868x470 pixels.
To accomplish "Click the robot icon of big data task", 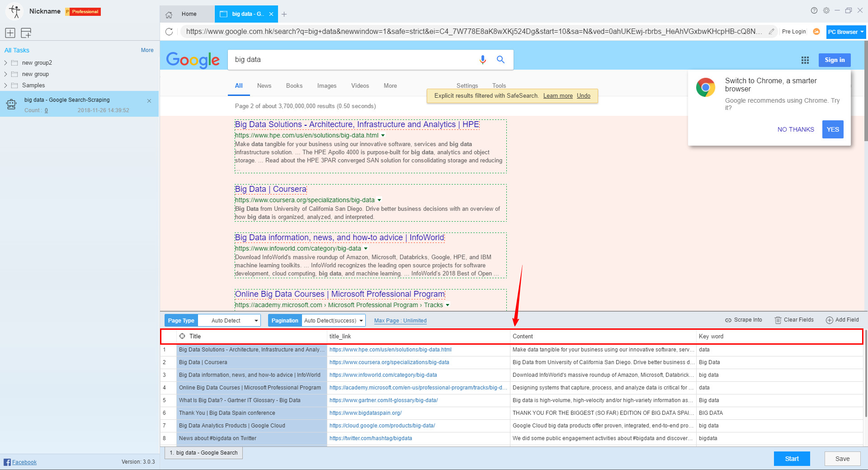I will pyautogui.click(x=11, y=104).
